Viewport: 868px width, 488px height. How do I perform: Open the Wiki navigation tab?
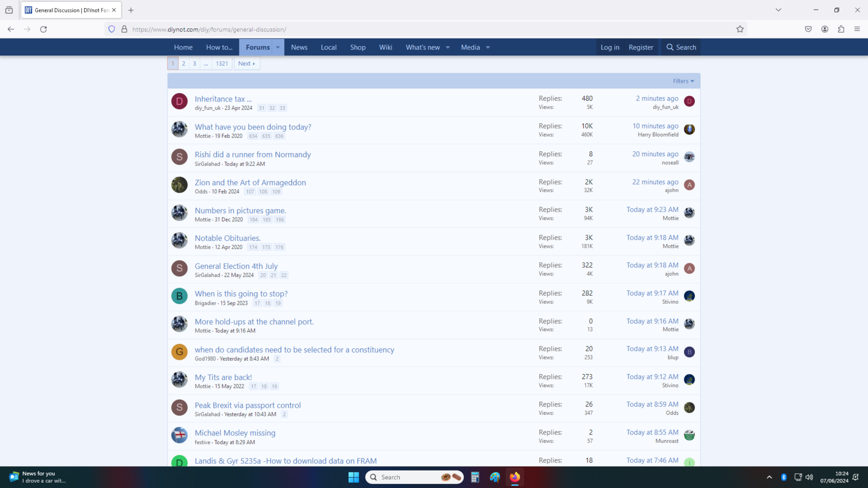[385, 47]
